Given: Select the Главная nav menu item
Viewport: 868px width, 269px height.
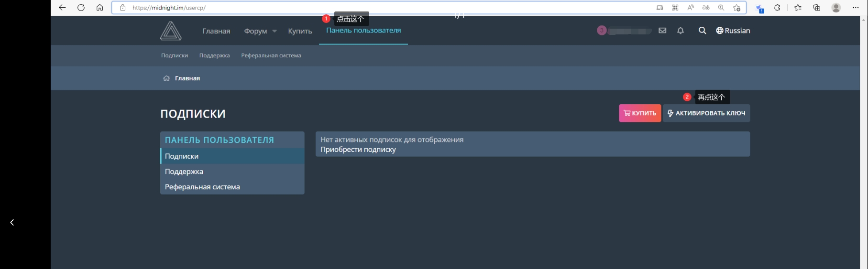Looking at the screenshot, I should click(216, 31).
